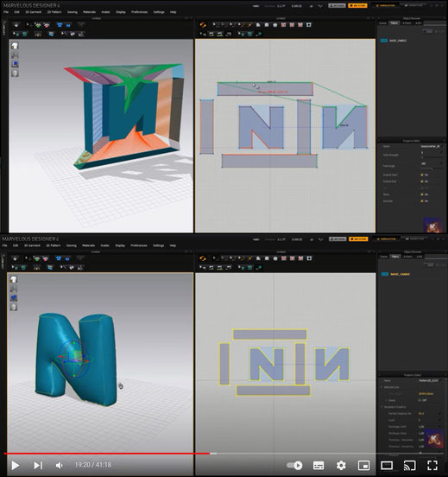This screenshot has width=448, height=477.
Task: Open File menu in upper Marvelous Designer window
Action: (x=6, y=12)
